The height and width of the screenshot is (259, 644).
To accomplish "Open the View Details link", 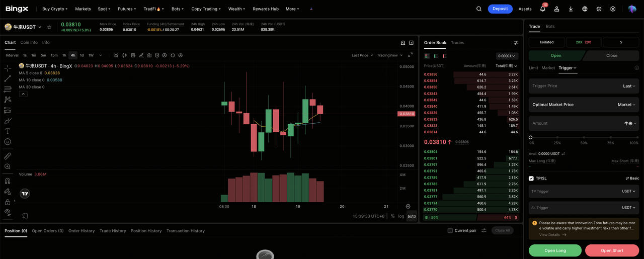I will tap(552, 235).
